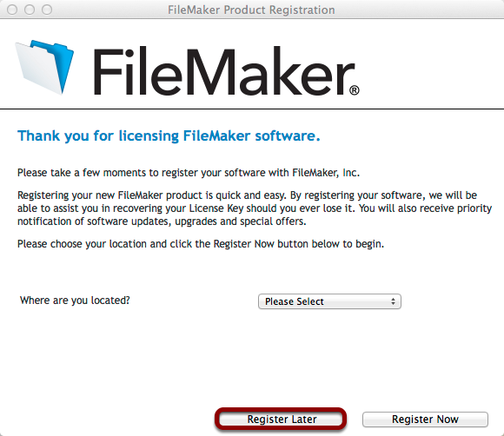Close the Product Registration window
This screenshot has height=436, width=504.
coord(12,10)
